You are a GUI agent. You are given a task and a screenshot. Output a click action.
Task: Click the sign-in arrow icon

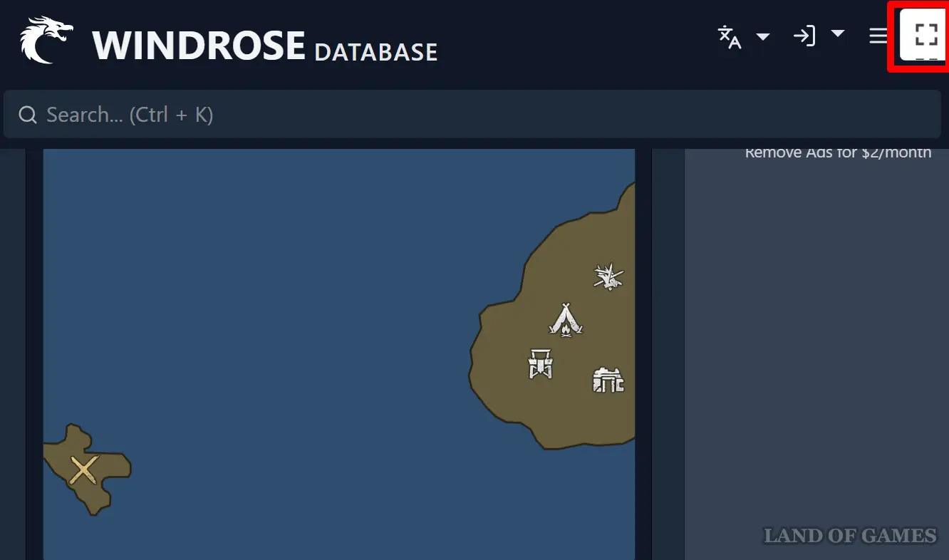pos(804,36)
